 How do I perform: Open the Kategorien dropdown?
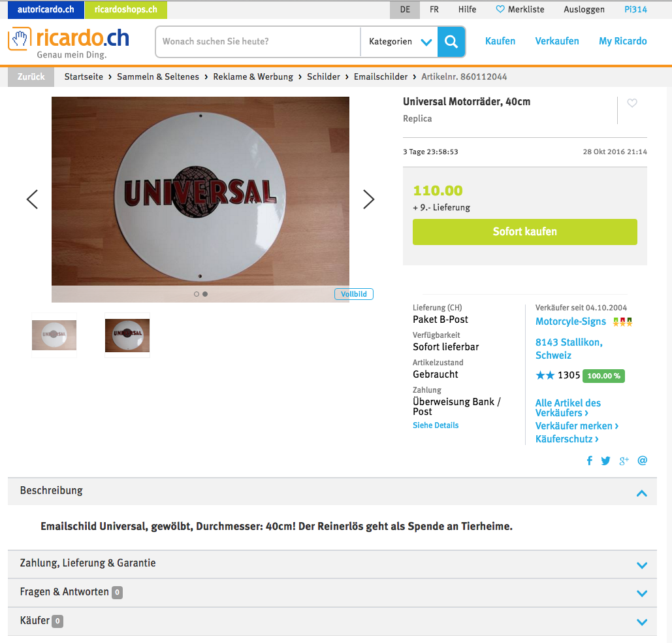point(400,42)
